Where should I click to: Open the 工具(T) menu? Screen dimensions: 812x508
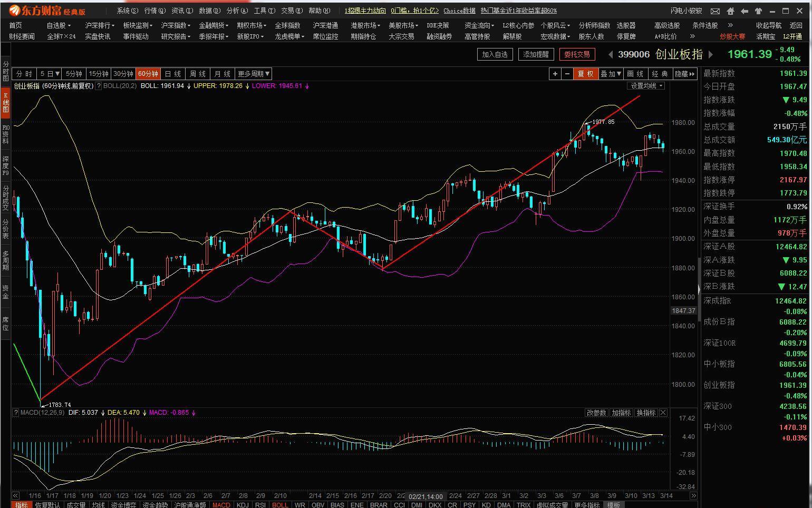click(x=264, y=11)
